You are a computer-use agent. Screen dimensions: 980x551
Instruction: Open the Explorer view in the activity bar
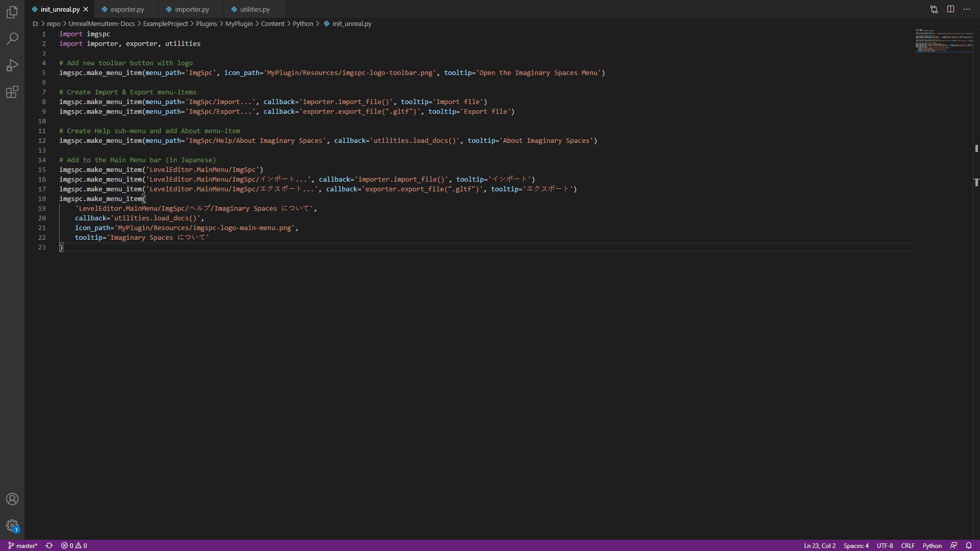(12, 12)
